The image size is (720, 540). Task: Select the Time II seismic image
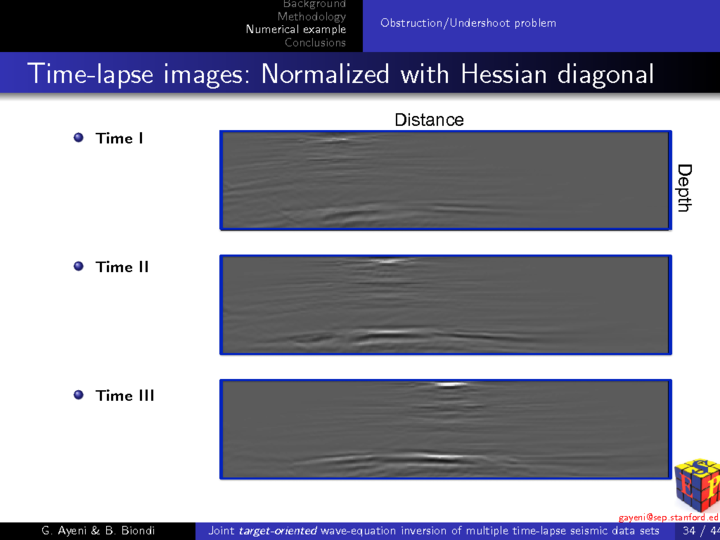(445, 305)
